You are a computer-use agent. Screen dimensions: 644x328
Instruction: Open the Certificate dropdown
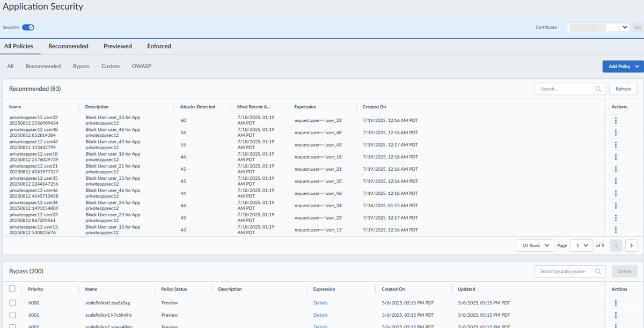[x=598, y=27]
